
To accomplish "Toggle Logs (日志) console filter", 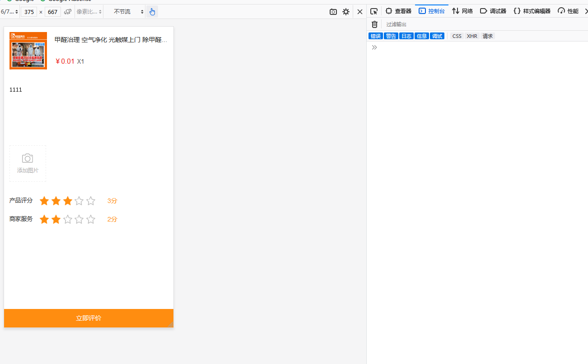I will pyautogui.click(x=406, y=36).
